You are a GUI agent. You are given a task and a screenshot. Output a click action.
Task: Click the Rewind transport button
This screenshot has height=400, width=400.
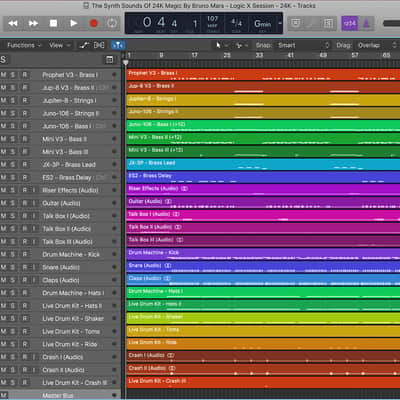pyautogui.click(x=13, y=23)
